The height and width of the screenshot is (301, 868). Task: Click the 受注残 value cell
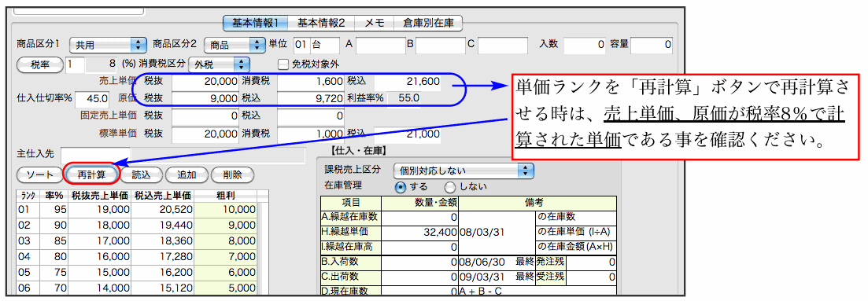pos(592,277)
